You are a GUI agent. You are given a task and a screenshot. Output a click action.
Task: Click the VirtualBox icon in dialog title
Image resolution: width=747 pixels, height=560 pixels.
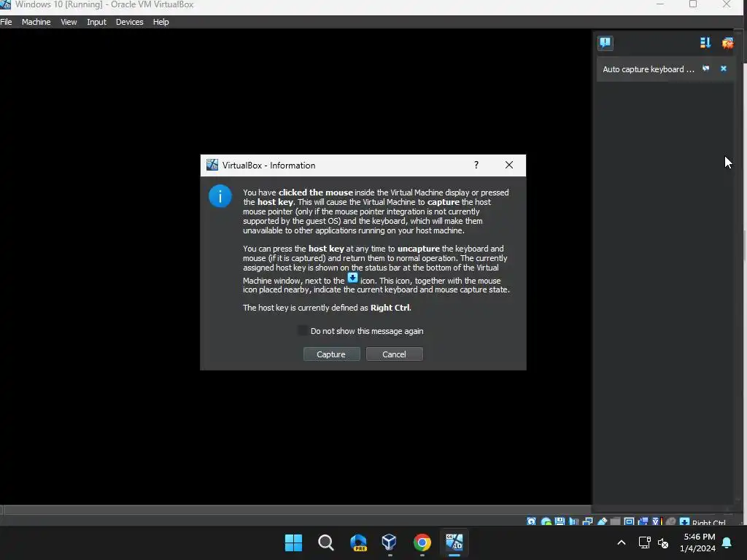212,165
